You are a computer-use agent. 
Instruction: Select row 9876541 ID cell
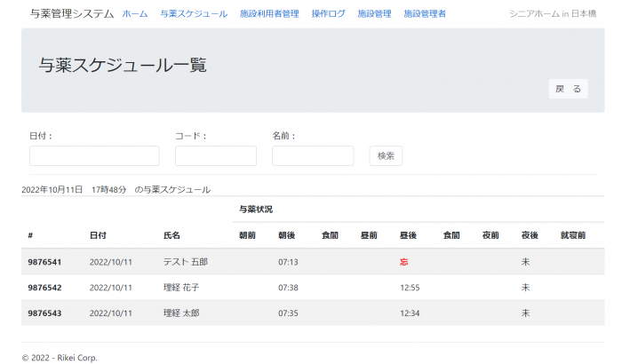[x=44, y=262]
